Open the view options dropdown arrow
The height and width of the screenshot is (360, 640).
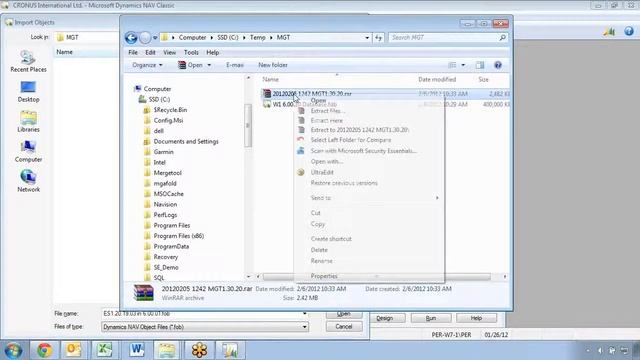point(463,65)
